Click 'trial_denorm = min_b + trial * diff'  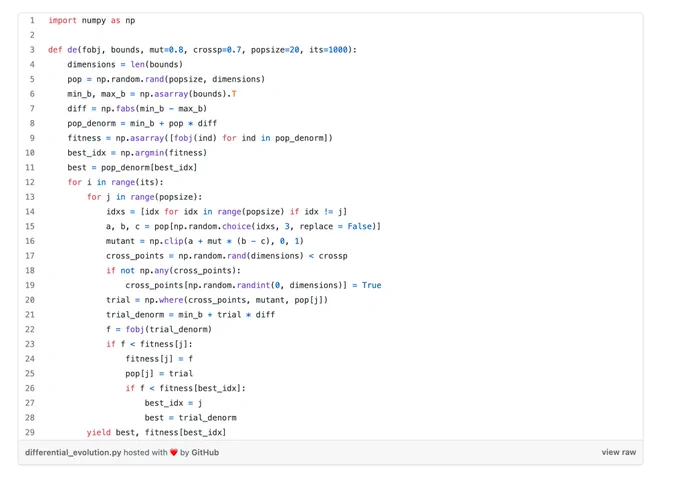pyautogui.click(x=190, y=315)
